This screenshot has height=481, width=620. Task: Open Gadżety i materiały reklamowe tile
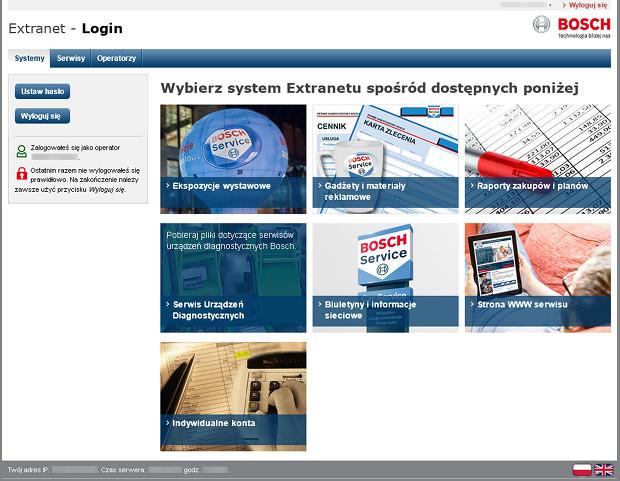click(x=386, y=159)
